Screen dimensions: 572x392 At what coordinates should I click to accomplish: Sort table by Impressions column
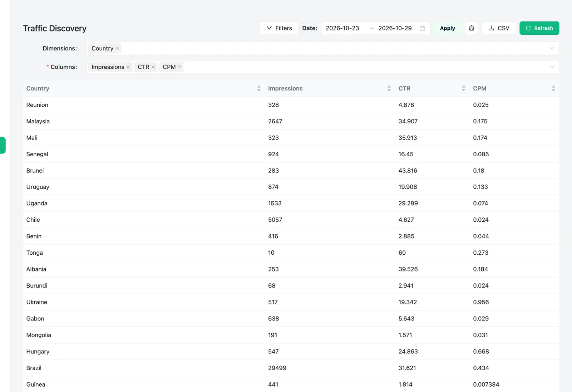pyautogui.click(x=389, y=88)
